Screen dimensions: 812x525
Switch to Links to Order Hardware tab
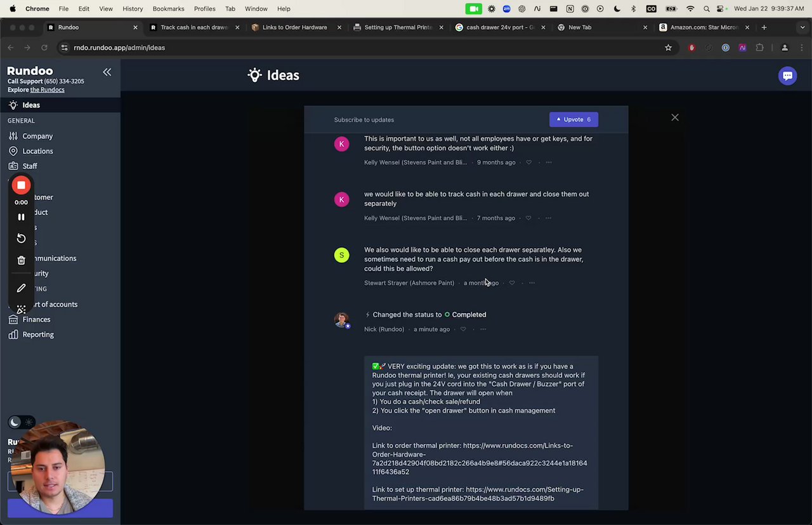coord(295,27)
